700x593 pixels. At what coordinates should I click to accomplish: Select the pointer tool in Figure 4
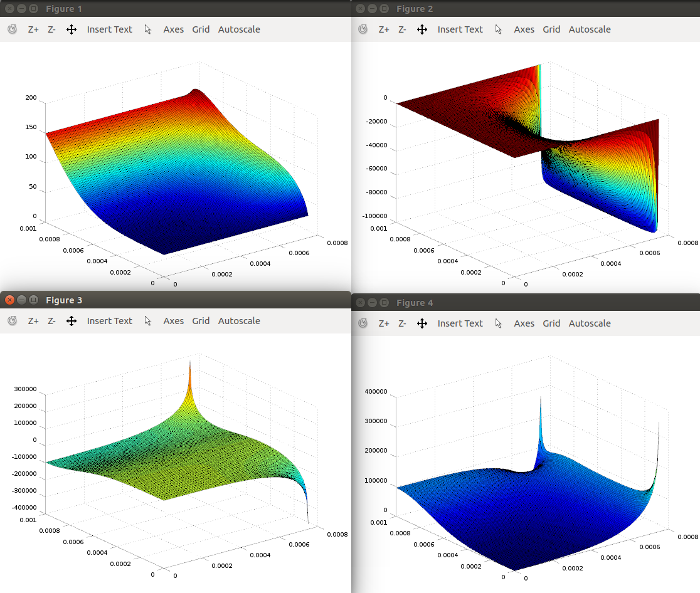499,323
